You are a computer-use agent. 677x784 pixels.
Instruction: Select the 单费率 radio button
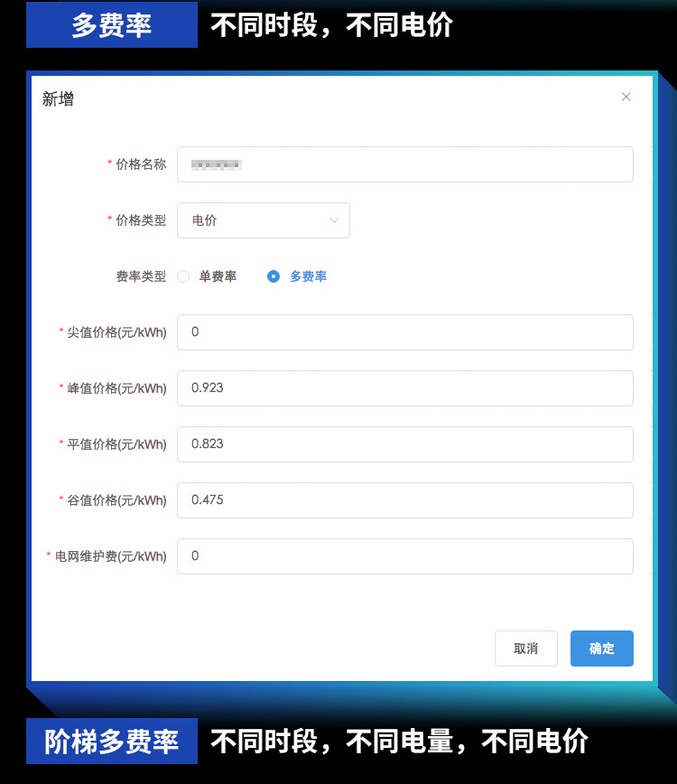pyautogui.click(x=184, y=276)
